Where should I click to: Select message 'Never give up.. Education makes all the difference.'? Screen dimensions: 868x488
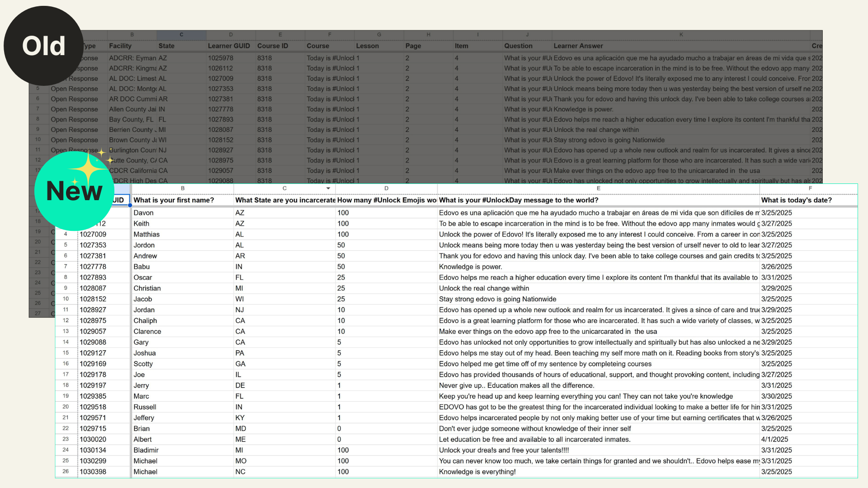[x=599, y=385]
